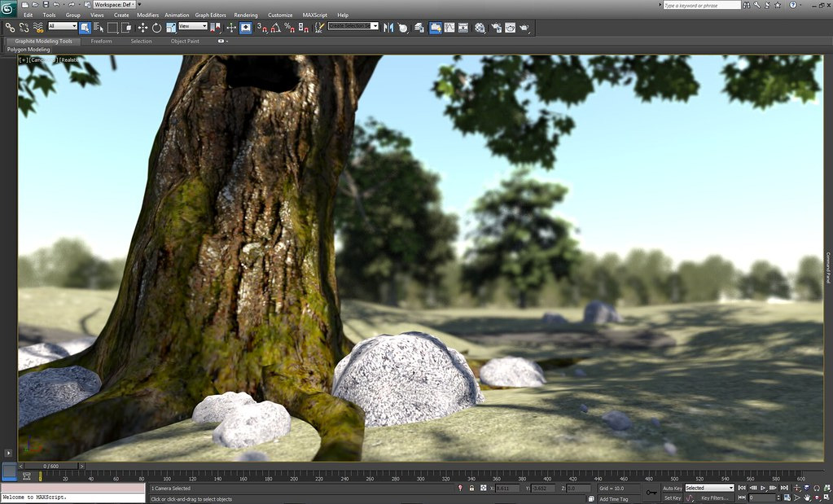This screenshot has height=504, width=833.
Task: Expand the 'Selected' key filter dropdown
Action: tap(709, 488)
